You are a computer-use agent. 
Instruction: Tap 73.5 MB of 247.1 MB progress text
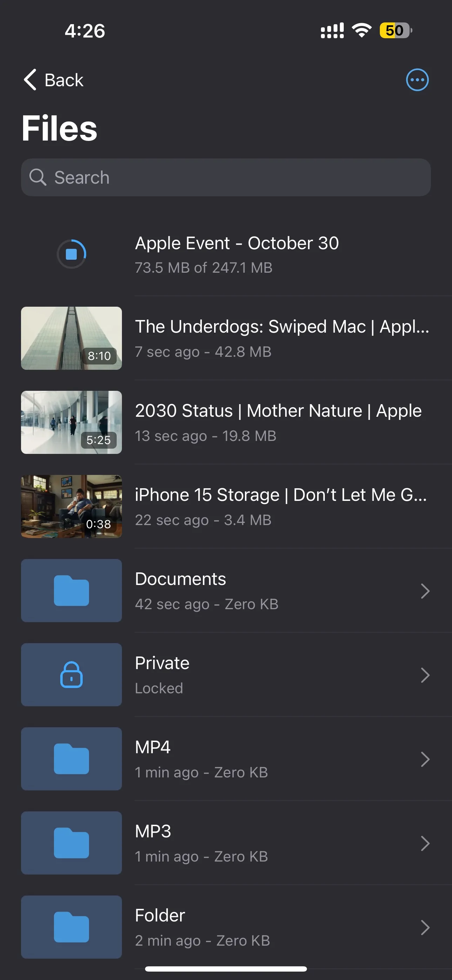(204, 268)
